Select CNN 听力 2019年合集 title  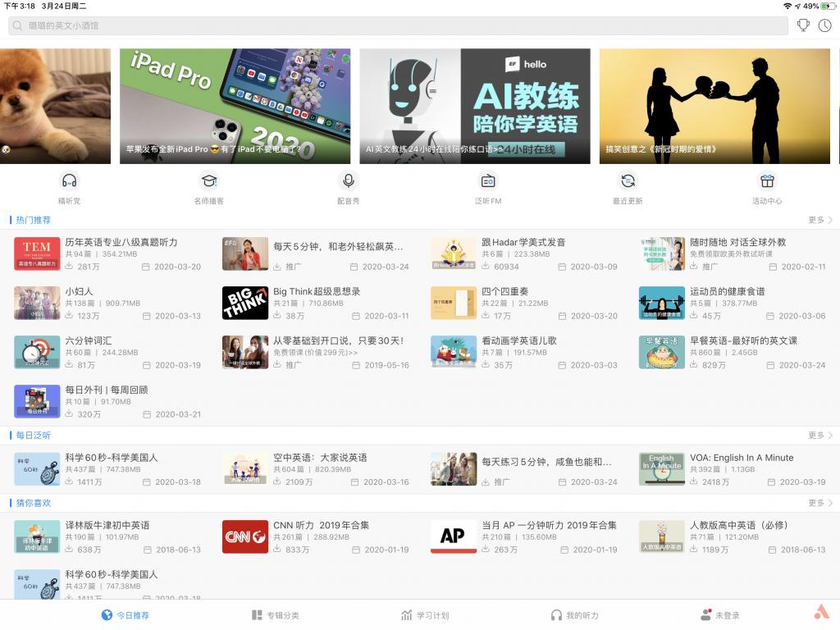(322, 525)
